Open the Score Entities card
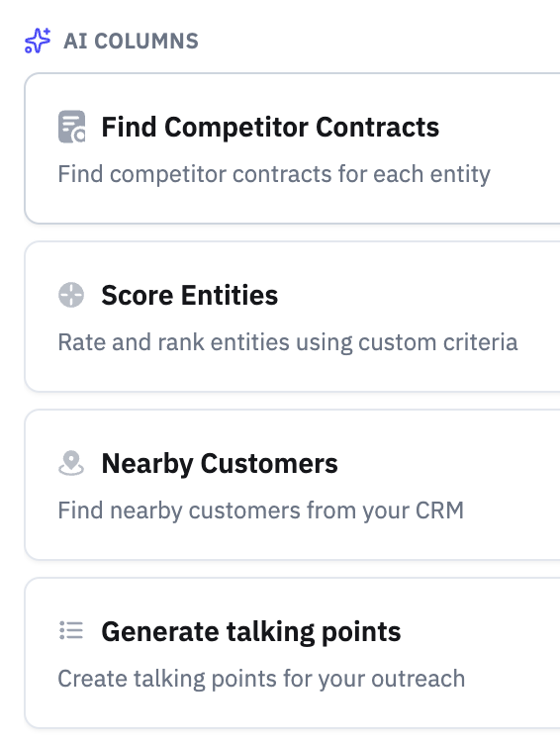The image size is (560, 742). 293,317
